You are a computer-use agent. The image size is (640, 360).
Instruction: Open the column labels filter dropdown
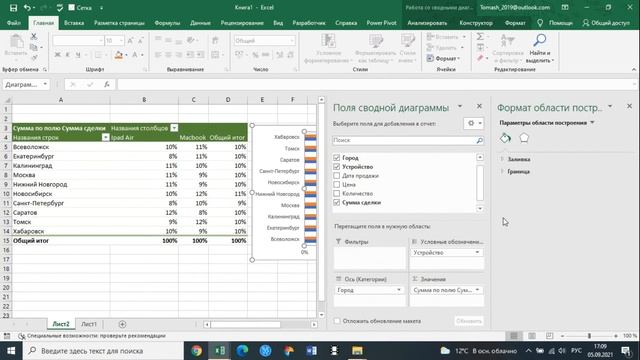click(174, 128)
